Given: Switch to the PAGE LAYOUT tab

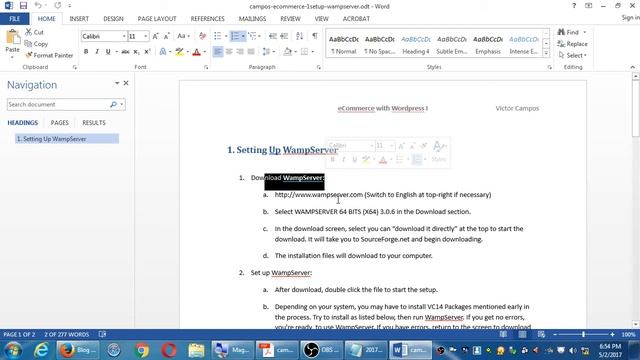Looking at the screenshot, I should (157, 19).
